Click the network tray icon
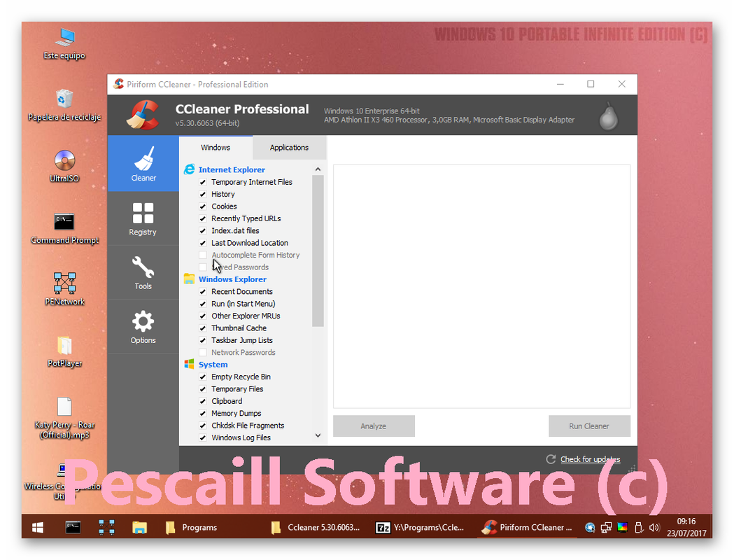This screenshot has width=734, height=560. [606, 528]
